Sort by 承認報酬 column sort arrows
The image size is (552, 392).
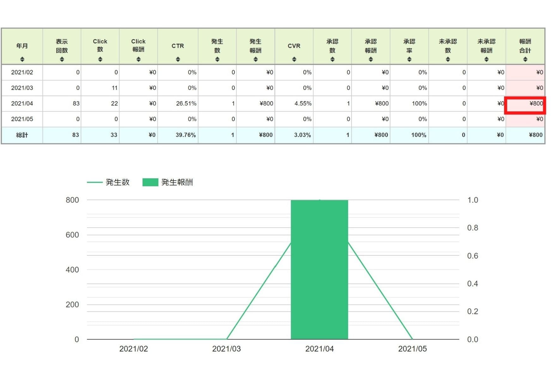click(371, 59)
